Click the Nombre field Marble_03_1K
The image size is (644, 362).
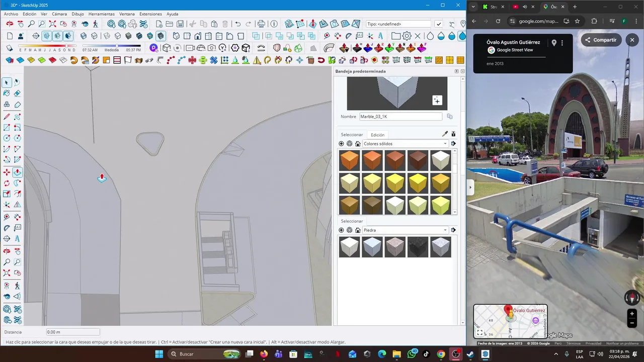point(400,117)
